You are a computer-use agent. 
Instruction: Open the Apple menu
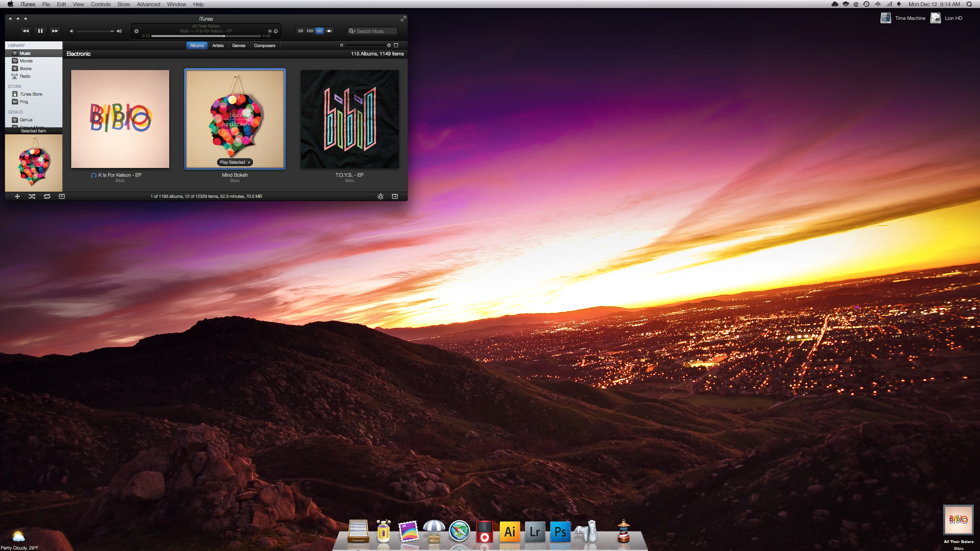coord(10,4)
